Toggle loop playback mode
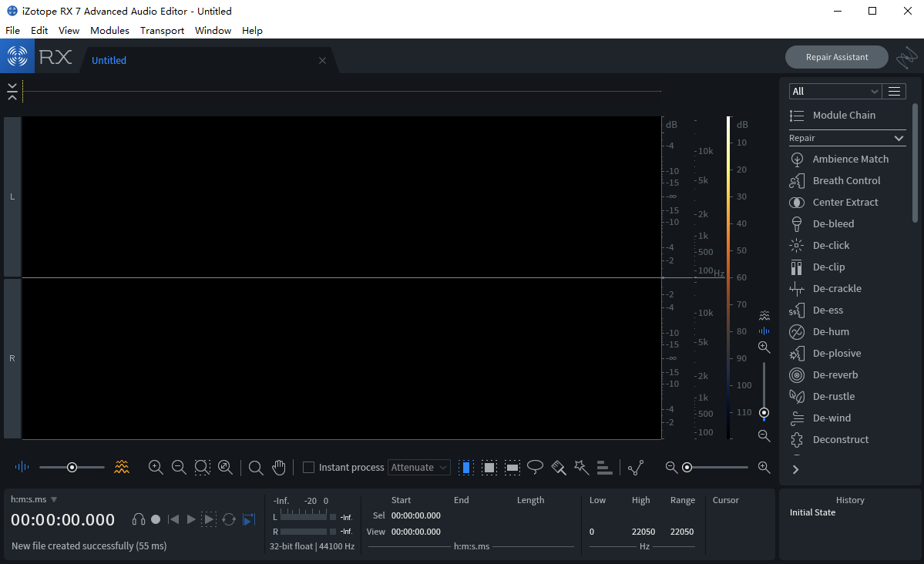The height and width of the screenshot is (564, 924). [x=228, y=519]
